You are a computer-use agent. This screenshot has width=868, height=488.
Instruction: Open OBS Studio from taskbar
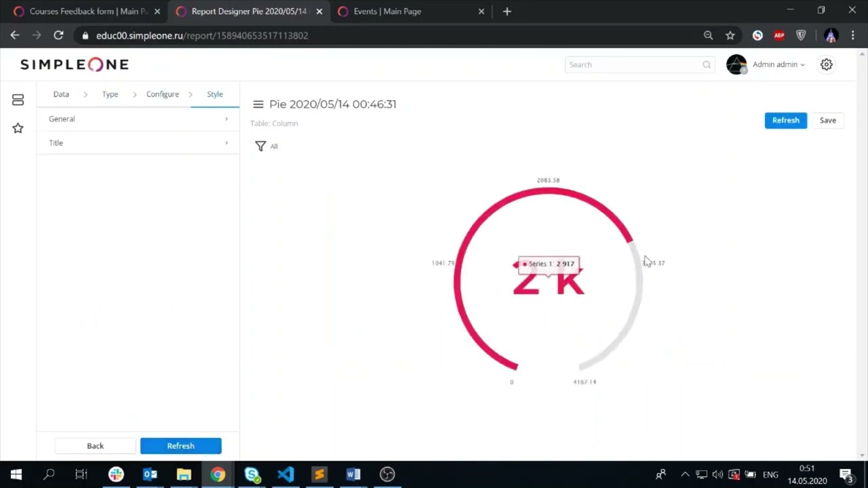click(x=387, y=474)
